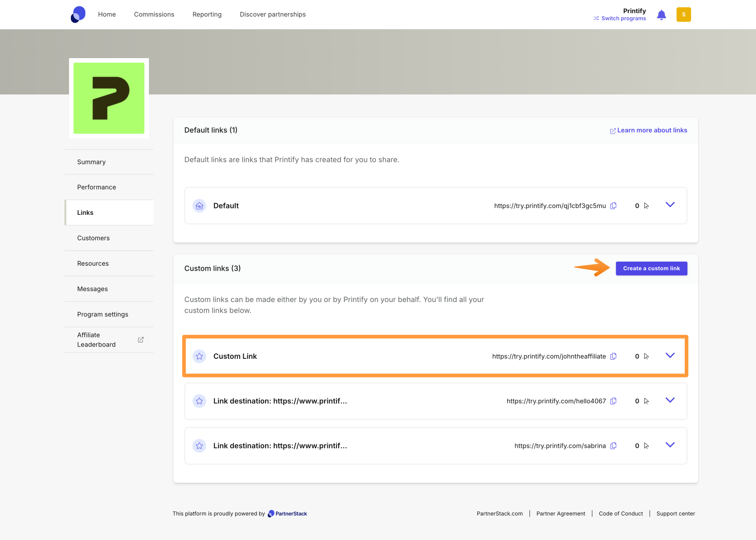The image size is (756, 540).
Task: Click the external link icon beside Affiliate Leaderboard
Action: point(141,340)
